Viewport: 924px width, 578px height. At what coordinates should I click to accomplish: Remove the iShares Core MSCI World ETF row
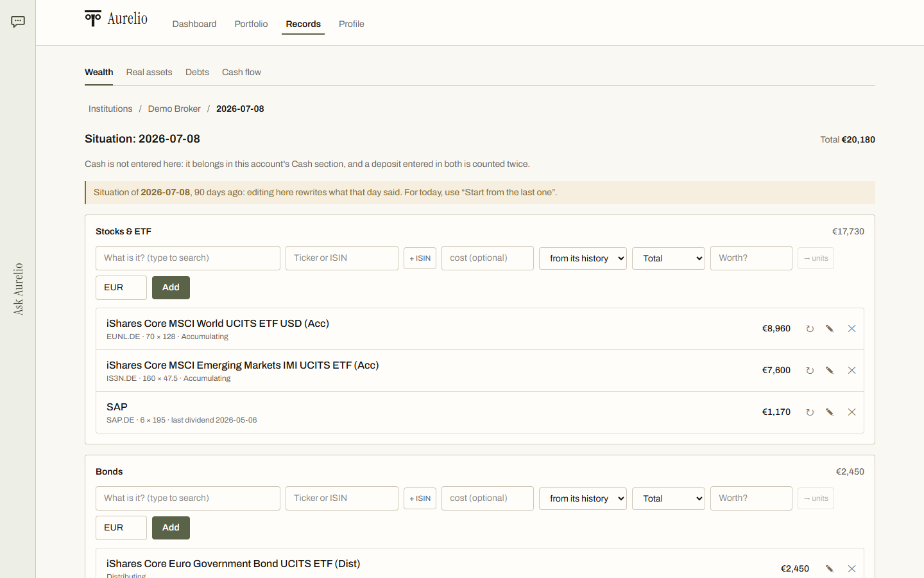[x=852, y=329]
